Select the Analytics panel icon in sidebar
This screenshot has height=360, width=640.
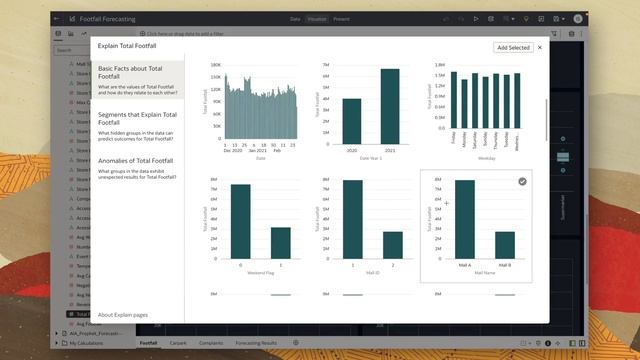84,34
